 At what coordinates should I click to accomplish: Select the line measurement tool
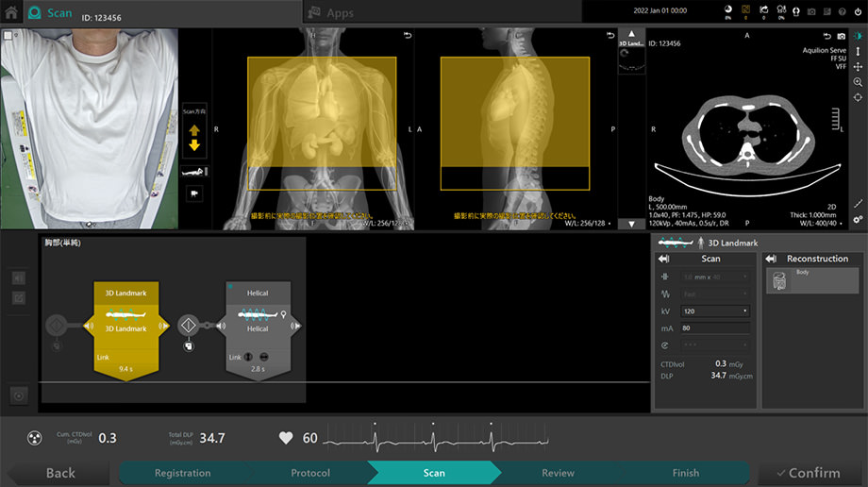coord(858,203)
